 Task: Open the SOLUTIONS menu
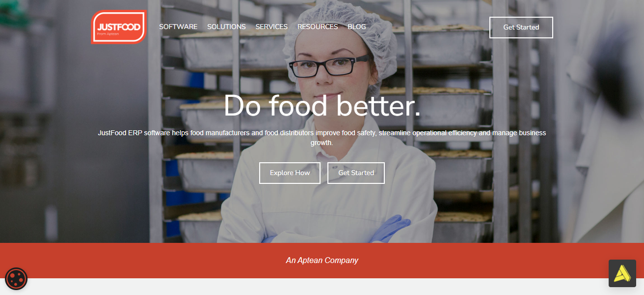coord(226,27)
